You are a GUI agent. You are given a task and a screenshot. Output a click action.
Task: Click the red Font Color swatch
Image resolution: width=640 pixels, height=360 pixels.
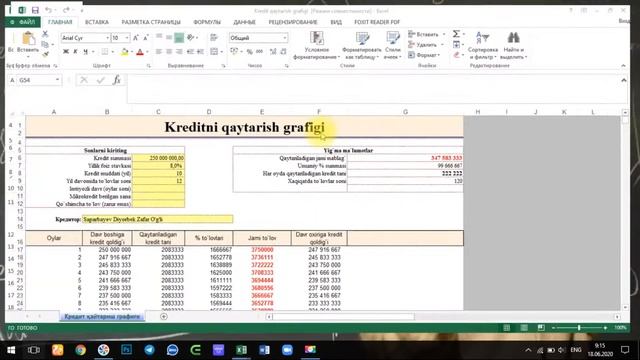coord(140,52)
